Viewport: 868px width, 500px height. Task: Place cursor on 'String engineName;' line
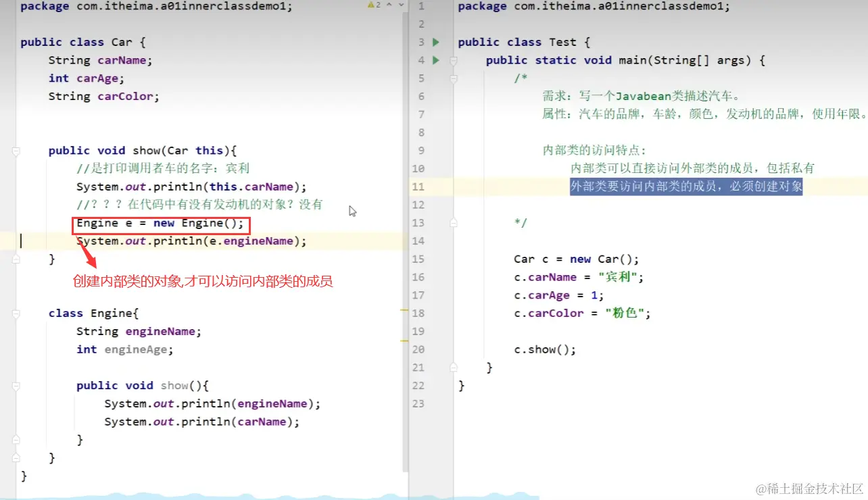click(x=139, y=332)
